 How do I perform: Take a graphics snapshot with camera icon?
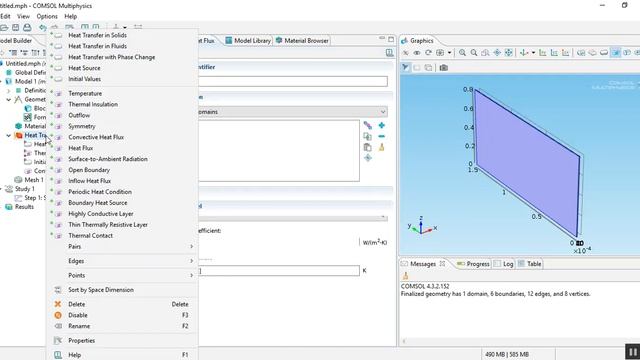click(444, 68)
